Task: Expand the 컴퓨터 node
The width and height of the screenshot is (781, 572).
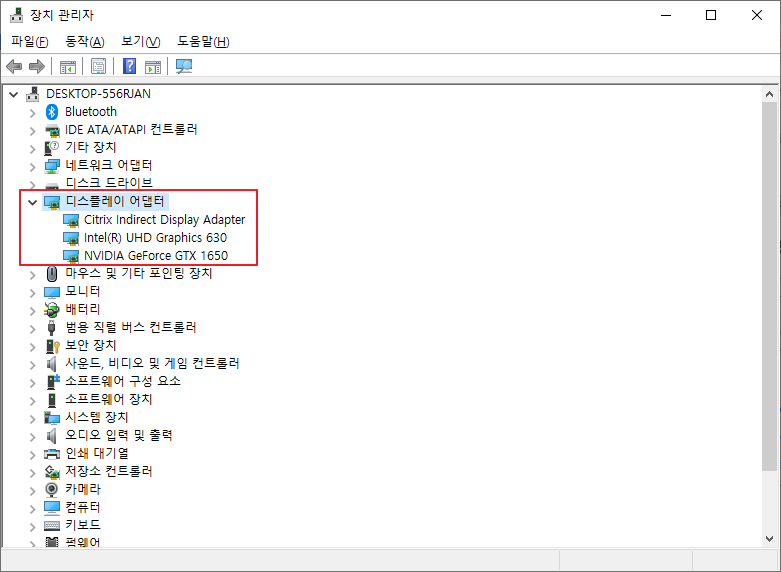Action: (33, 509)
